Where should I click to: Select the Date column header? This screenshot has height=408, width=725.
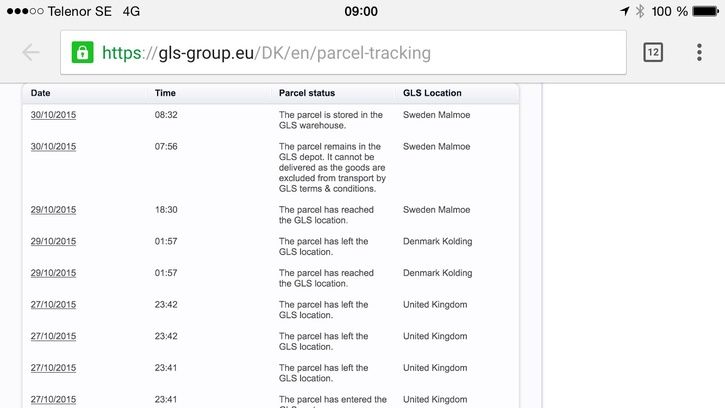click(41, 93)
